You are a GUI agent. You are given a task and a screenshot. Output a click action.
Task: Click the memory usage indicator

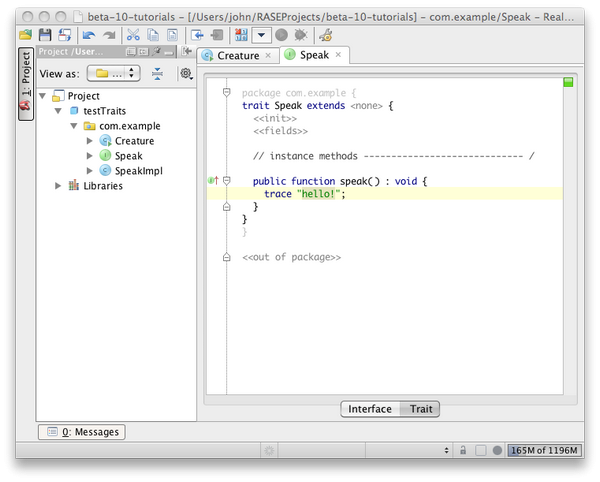[543, 451]
